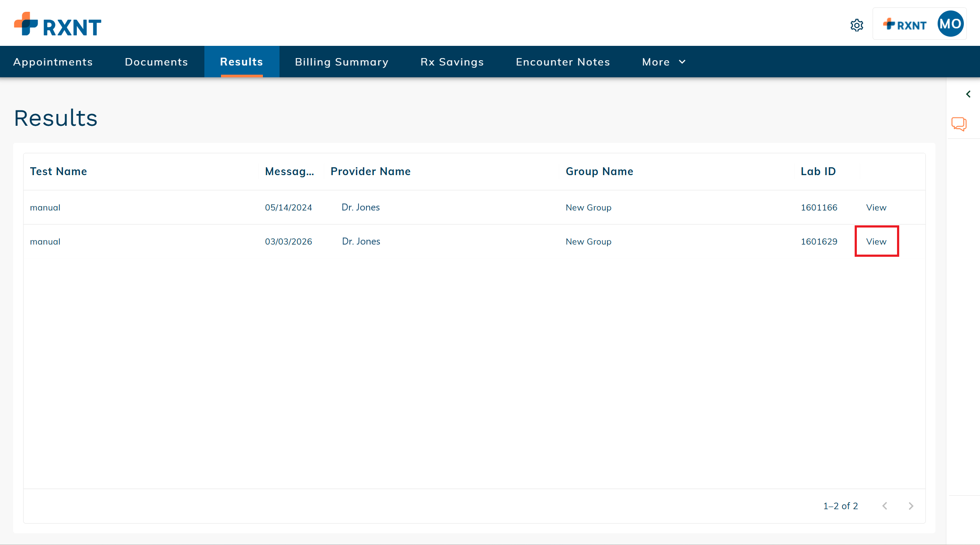The height and width of the screenshot is (545, 980).
Task: Expand the More navigation dropdown
Action: click(x=663, y=62)
